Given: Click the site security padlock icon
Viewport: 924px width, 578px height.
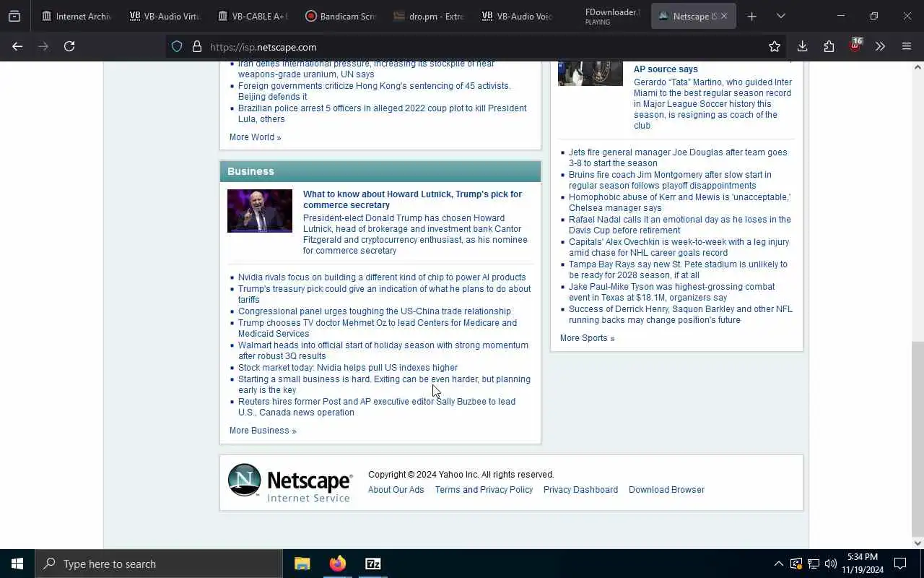Looking at the screenshot, I should click(196, 47).
